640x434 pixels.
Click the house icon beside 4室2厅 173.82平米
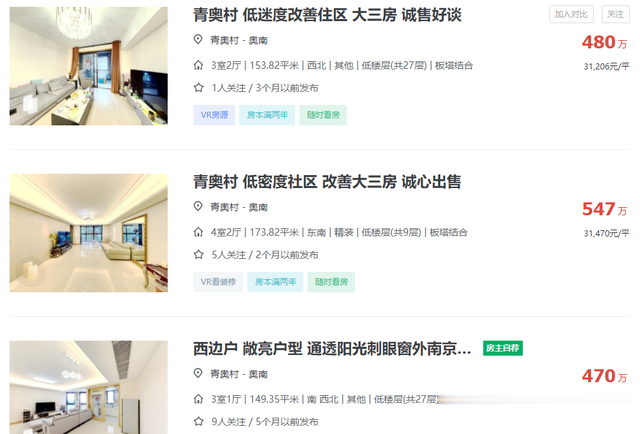[198, 232]
